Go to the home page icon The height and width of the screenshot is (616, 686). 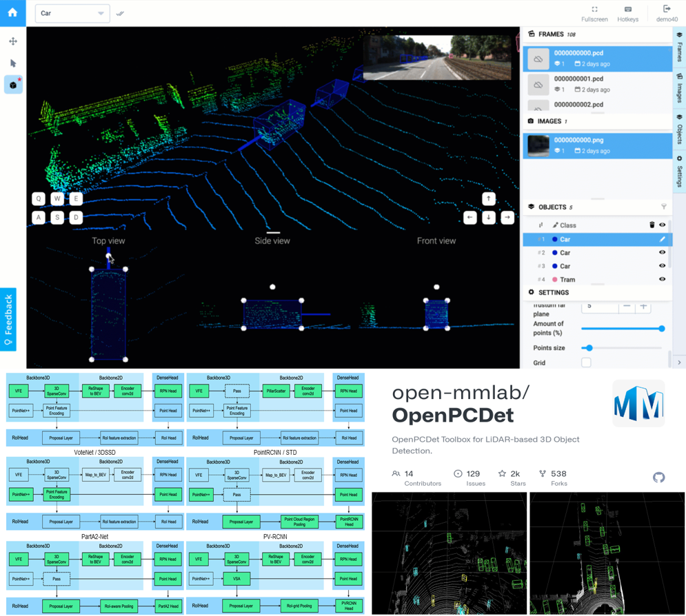(x=12, y=12)
